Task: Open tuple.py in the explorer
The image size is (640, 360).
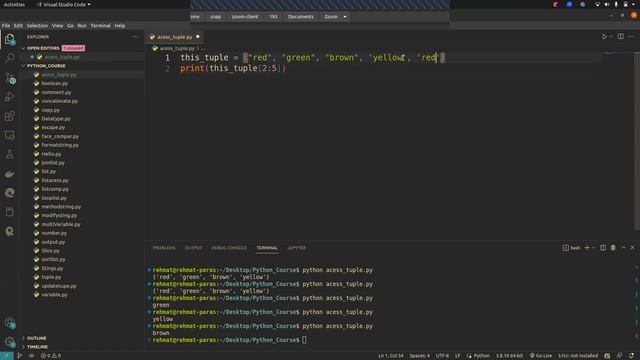Action: pyautogui.click(x=51, y=277)
